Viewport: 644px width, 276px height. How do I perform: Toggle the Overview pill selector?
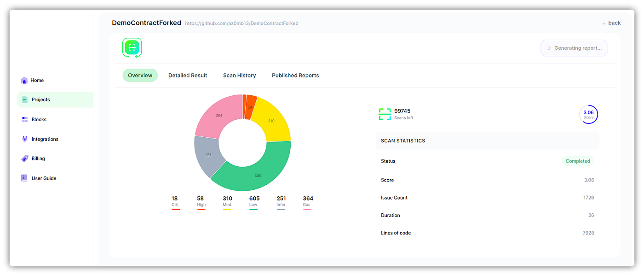pyautogui.click(x=140, y=75)
